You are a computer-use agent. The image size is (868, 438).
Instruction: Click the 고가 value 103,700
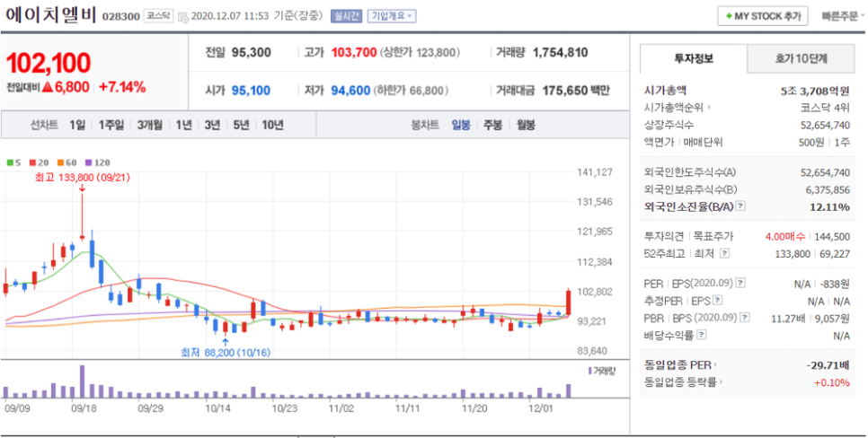(354, 53)
